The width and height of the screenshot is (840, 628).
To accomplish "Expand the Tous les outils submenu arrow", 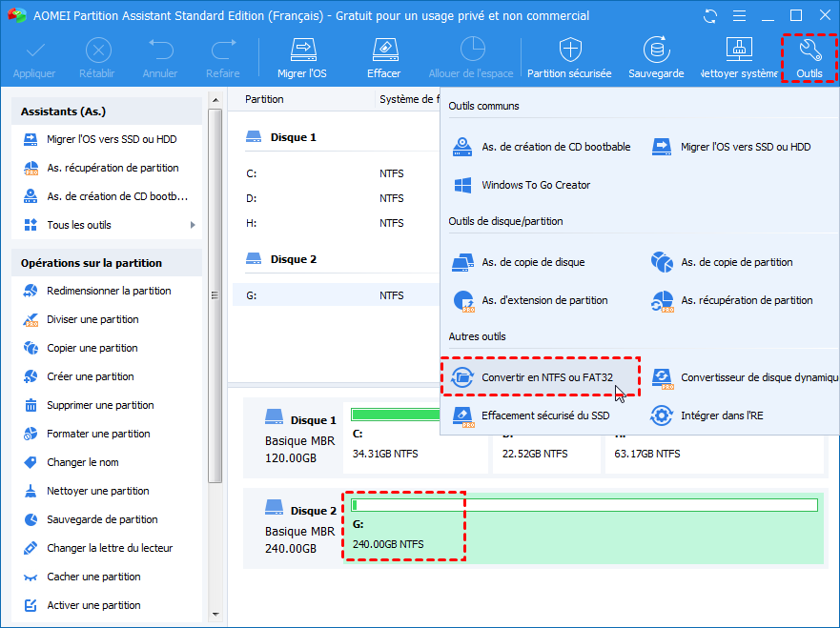I will [x=193, y=225].
